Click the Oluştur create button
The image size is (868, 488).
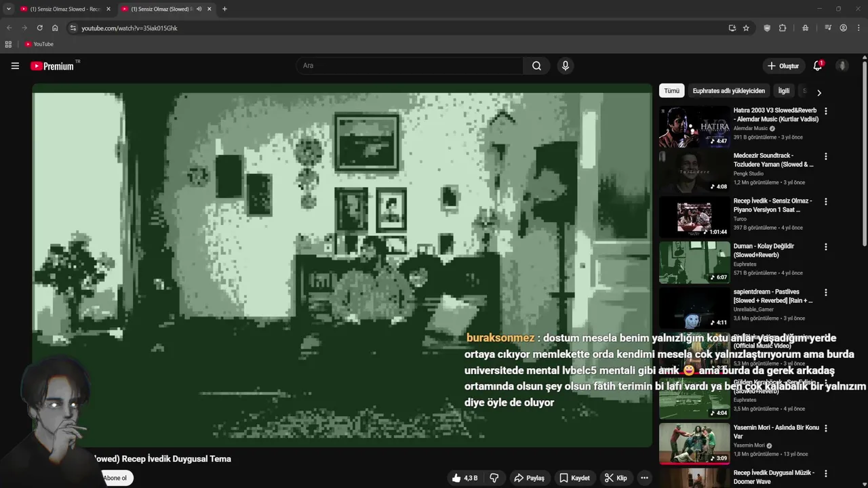(x=783, y=66)
